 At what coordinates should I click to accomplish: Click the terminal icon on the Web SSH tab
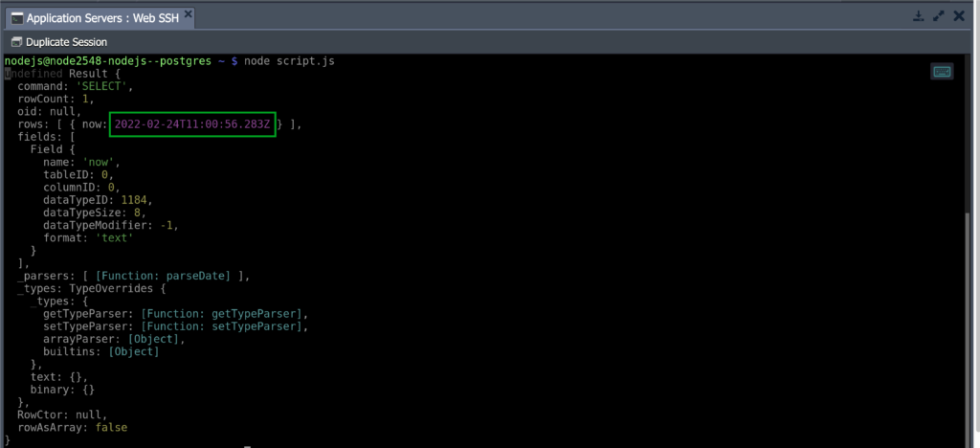(17, 19)
